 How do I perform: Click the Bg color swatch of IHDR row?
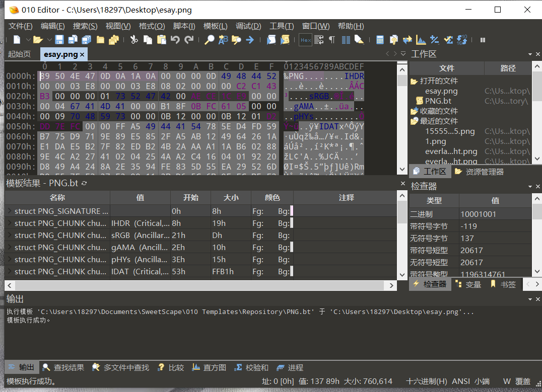[x=292, y=223]
